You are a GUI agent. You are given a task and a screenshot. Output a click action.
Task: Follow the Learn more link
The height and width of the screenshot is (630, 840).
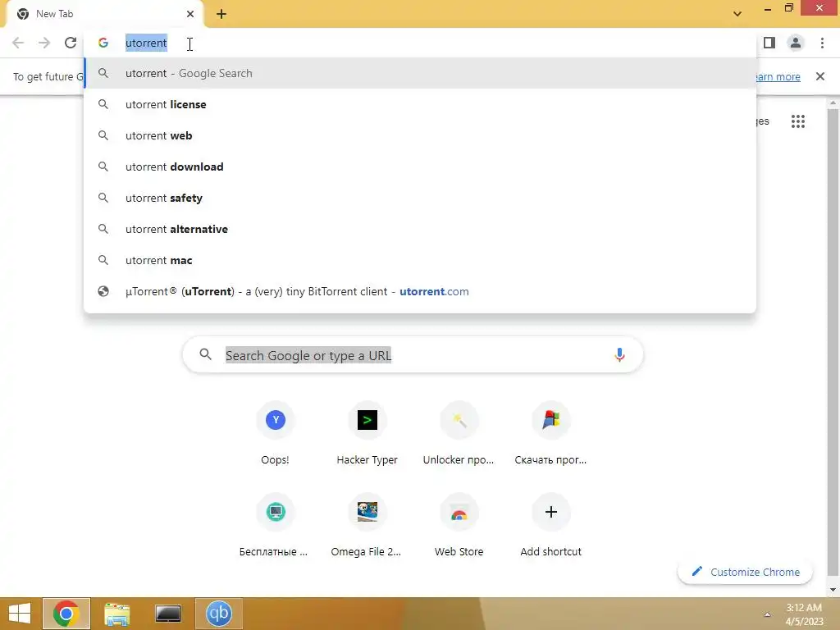pyautogui.click(x=778, y=76)
